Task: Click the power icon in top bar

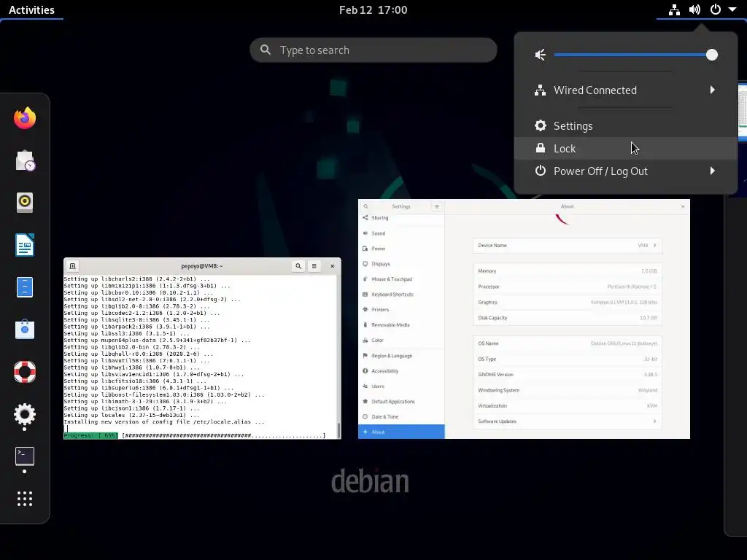Action: coord(716,9)
